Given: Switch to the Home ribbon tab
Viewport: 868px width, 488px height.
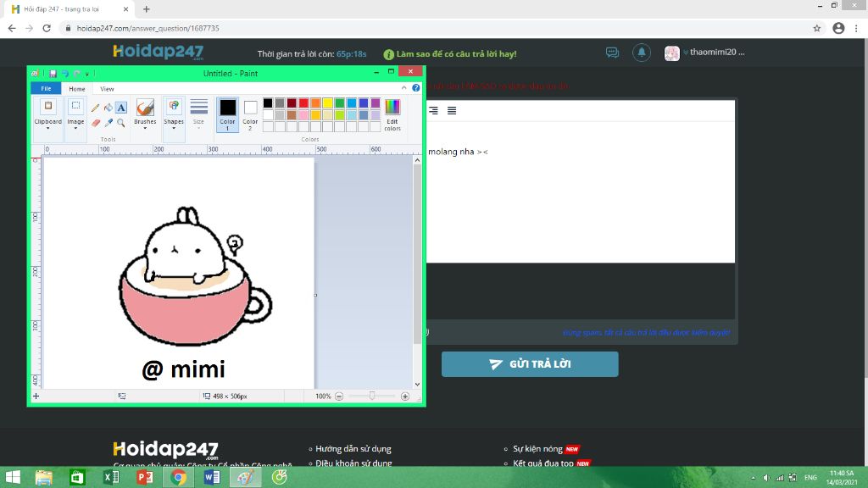Looking at the screenshot, I should pyautogui.click(x=77, y=88).
